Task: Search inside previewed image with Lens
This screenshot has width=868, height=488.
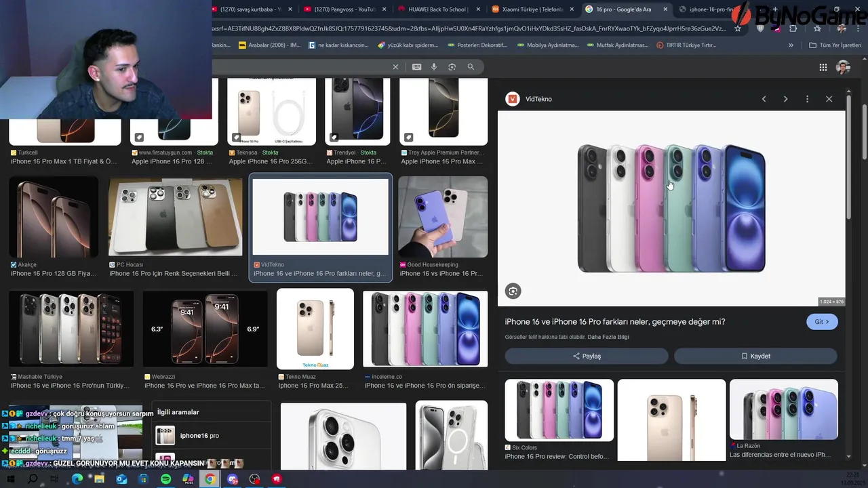Action: coord(513,291)
